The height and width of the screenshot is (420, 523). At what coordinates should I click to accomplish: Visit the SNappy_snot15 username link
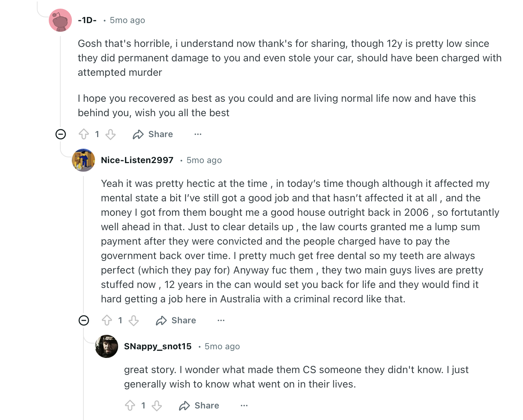tap(158, 346)
